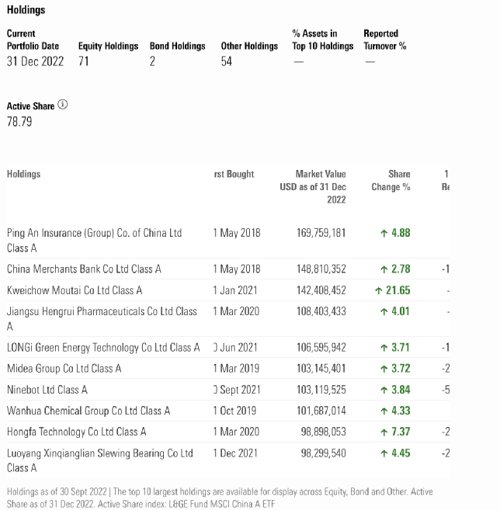
Task: Click the Active Share info icon
Action: tap(62, 105)
